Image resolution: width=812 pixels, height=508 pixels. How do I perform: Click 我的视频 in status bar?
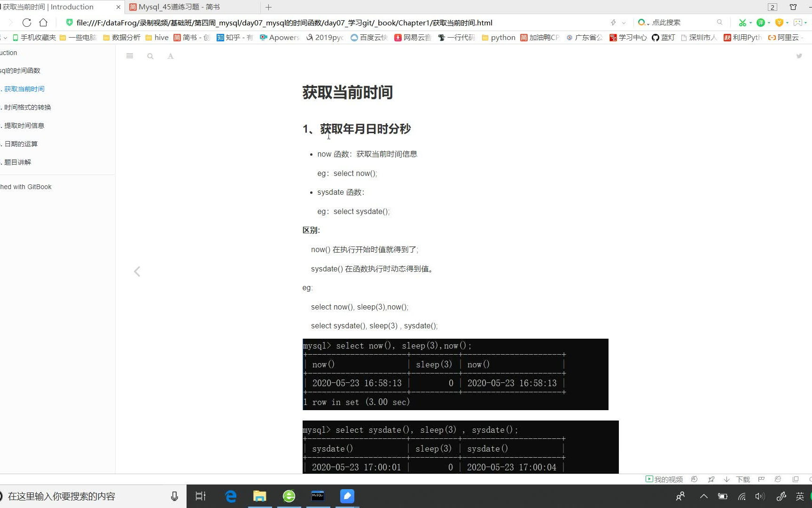click(x=664, y=479)
